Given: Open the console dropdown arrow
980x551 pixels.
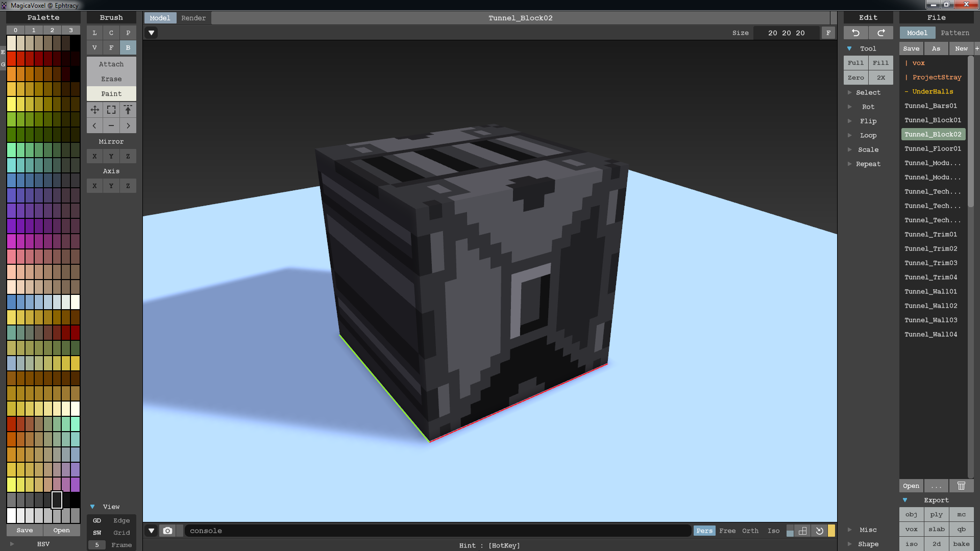Looking at the screenshot, I should pyautogui.click(x=151, y=531).
